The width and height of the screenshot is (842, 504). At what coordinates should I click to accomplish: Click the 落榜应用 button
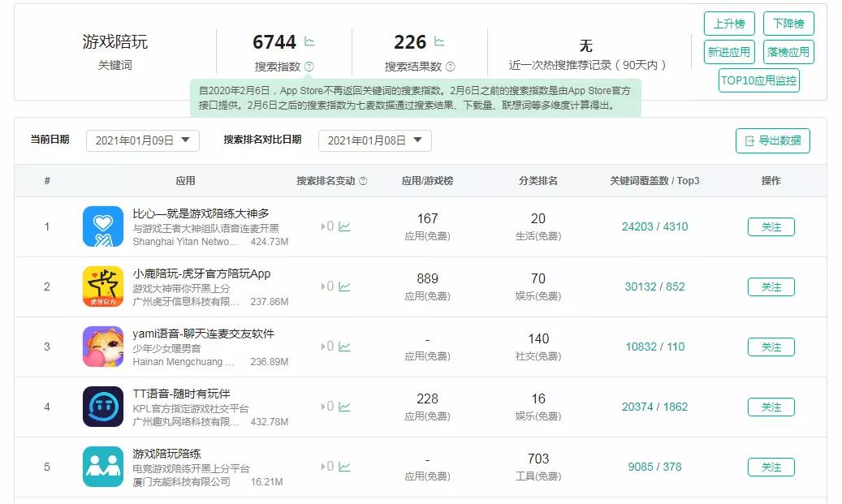788,52
